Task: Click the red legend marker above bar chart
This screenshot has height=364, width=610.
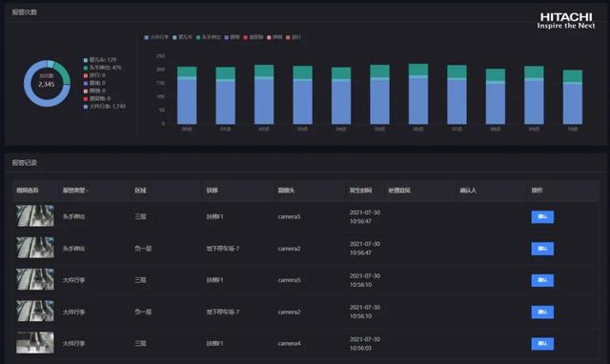Action: 246,37
